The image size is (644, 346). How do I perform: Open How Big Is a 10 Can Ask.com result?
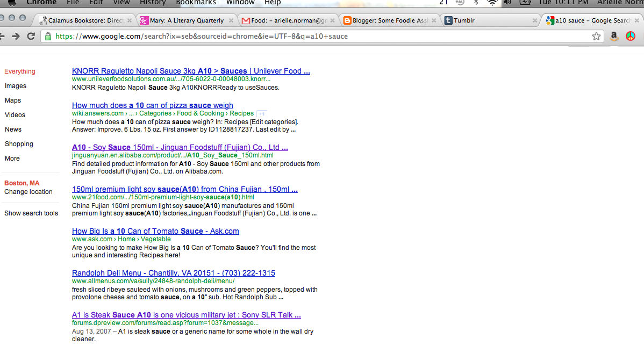[155, 231]
